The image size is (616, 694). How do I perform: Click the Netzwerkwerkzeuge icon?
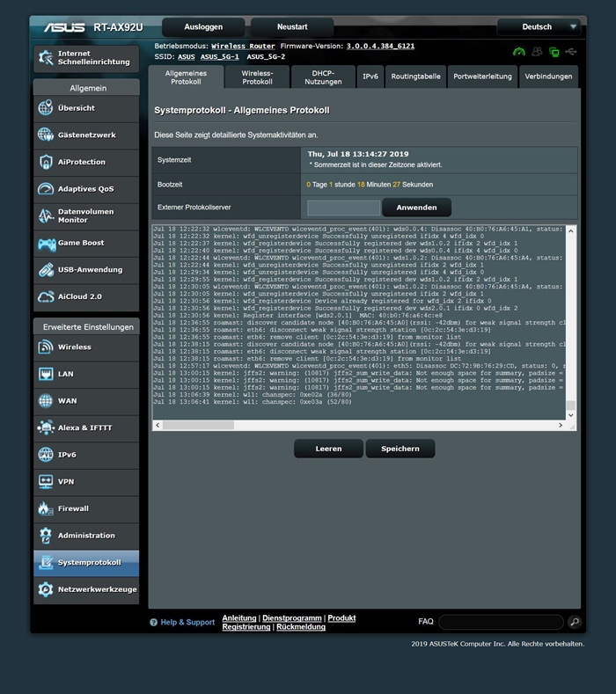[x=45, y=589]
